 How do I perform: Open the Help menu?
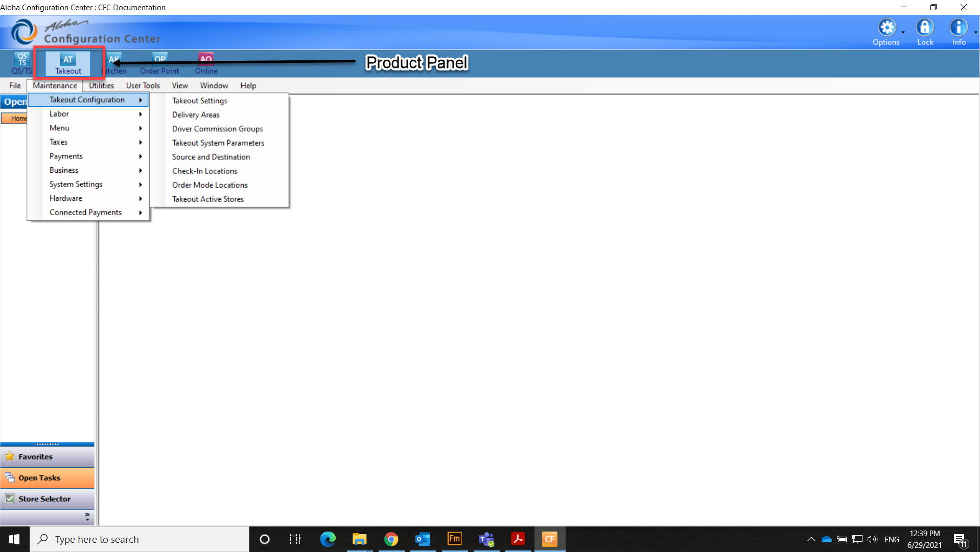coord(248,85)
